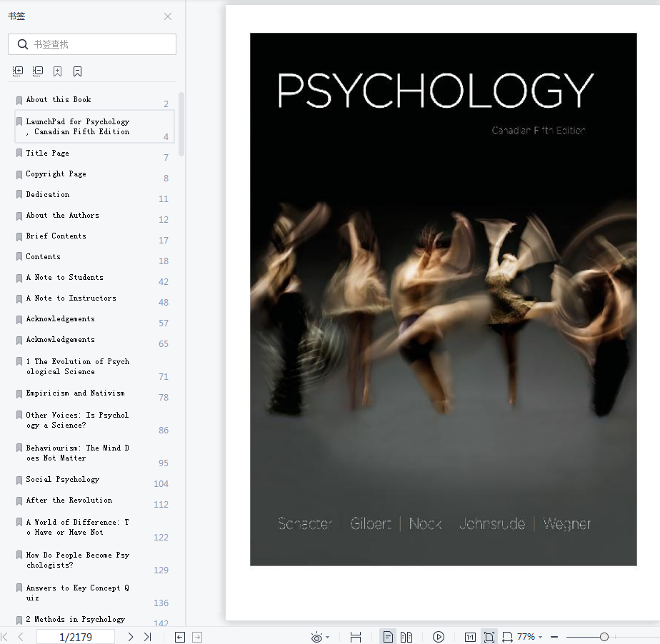
Task: Expand all bookmarks icon
Action: [x=18, y=71]
